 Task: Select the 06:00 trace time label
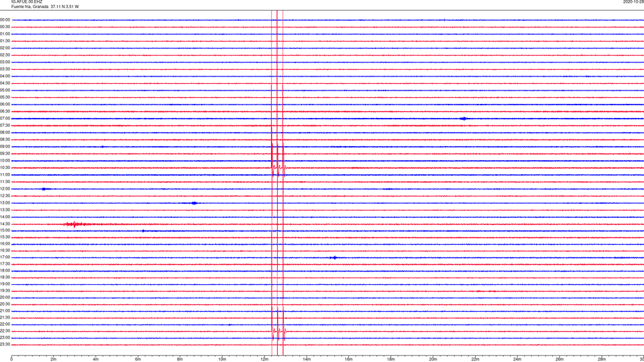click(x=5, y=105)
